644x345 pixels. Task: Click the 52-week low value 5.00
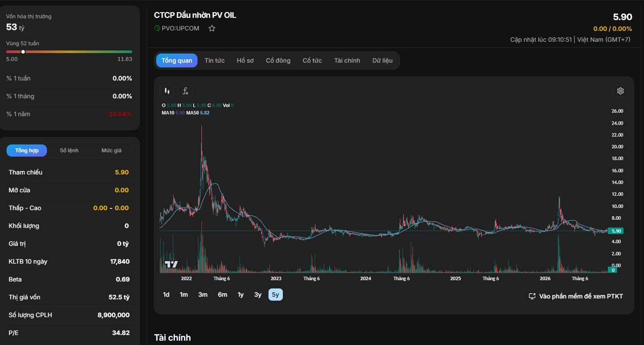(x=12, y=59)
